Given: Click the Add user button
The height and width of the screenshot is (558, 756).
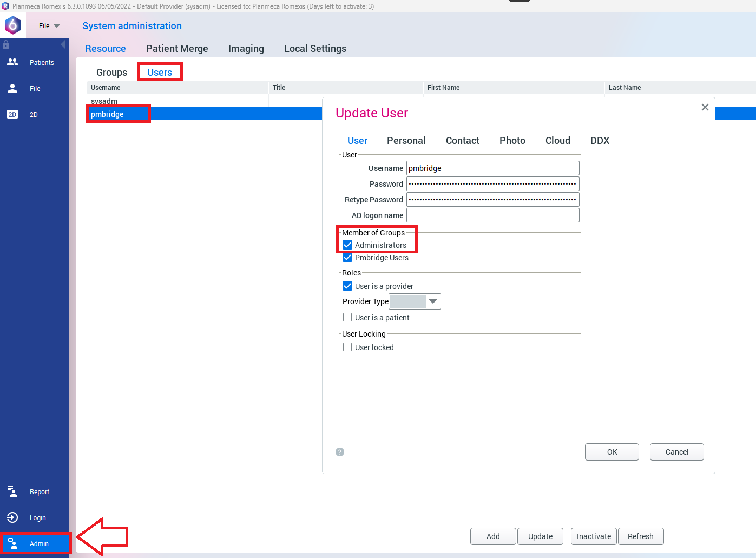Looking at the screenshot, I should click(x=493, y=536).
